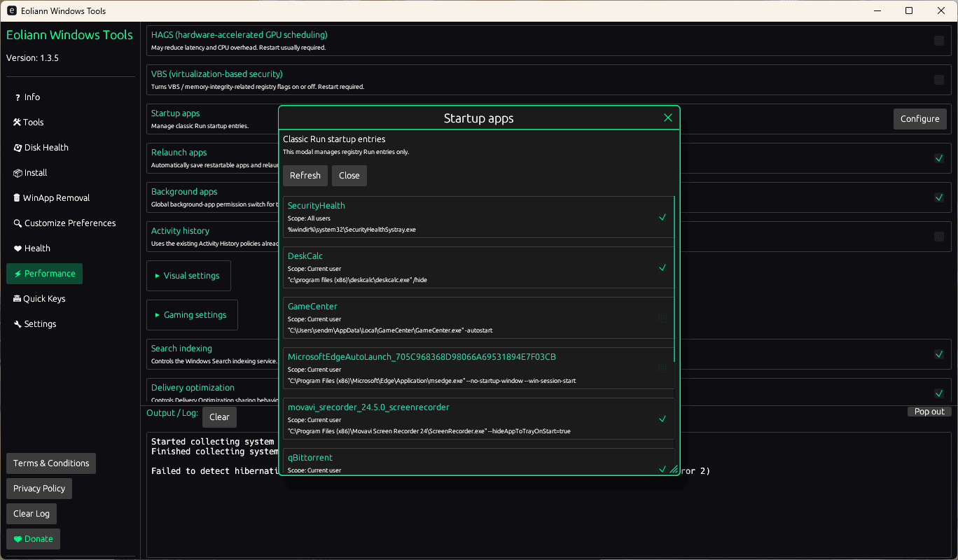Click the msedge.exe command line text
The height and width of the screenshot is (560, 958).
pos(432,381)
